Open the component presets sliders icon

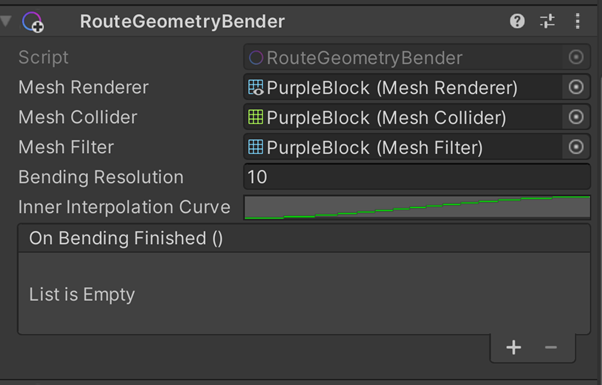pos(547,21)
